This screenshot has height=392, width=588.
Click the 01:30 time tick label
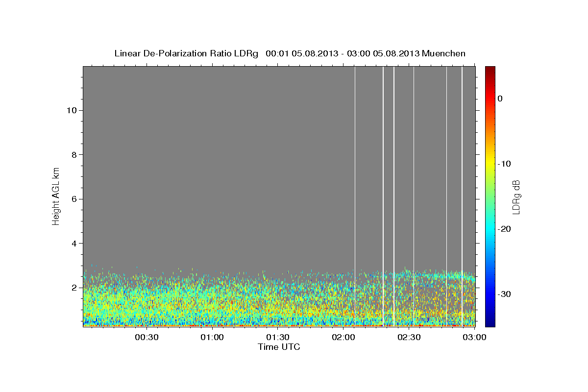pos(278,338)
